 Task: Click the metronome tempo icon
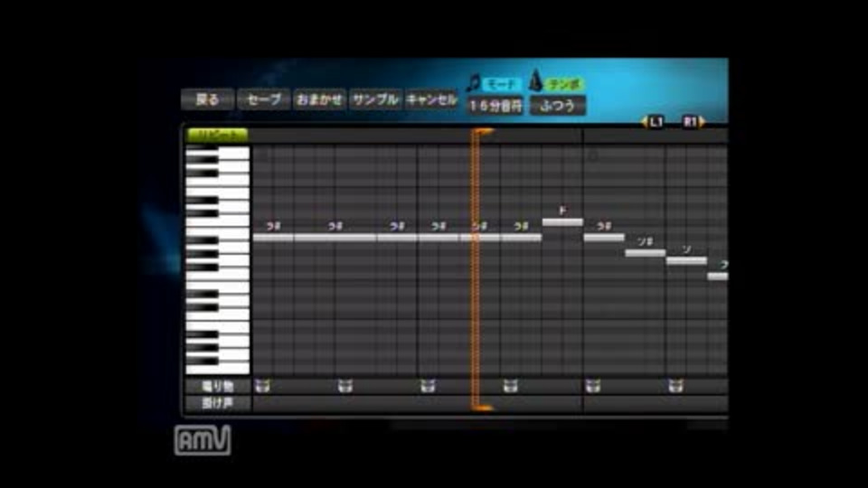click(534, 80)
